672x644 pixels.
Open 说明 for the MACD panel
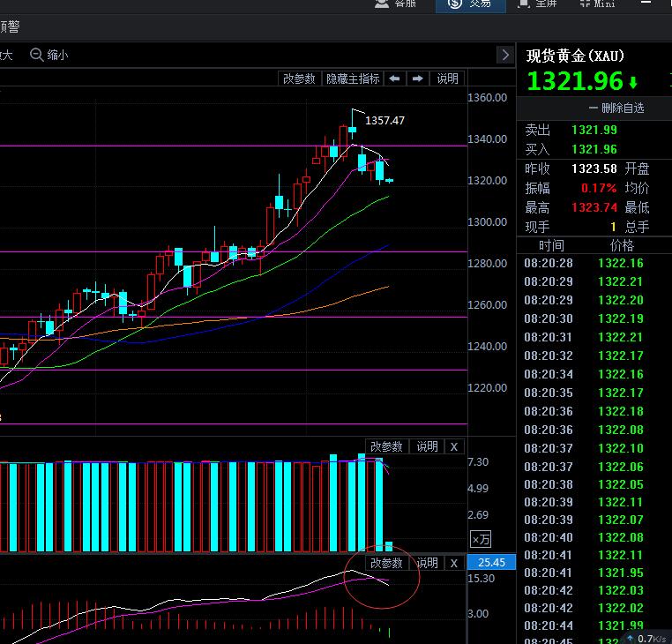point(427,563)
